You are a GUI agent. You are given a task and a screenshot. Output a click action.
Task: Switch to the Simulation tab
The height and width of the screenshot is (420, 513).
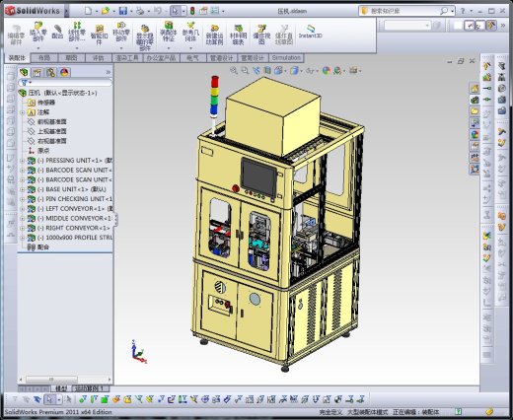(286, 58)
